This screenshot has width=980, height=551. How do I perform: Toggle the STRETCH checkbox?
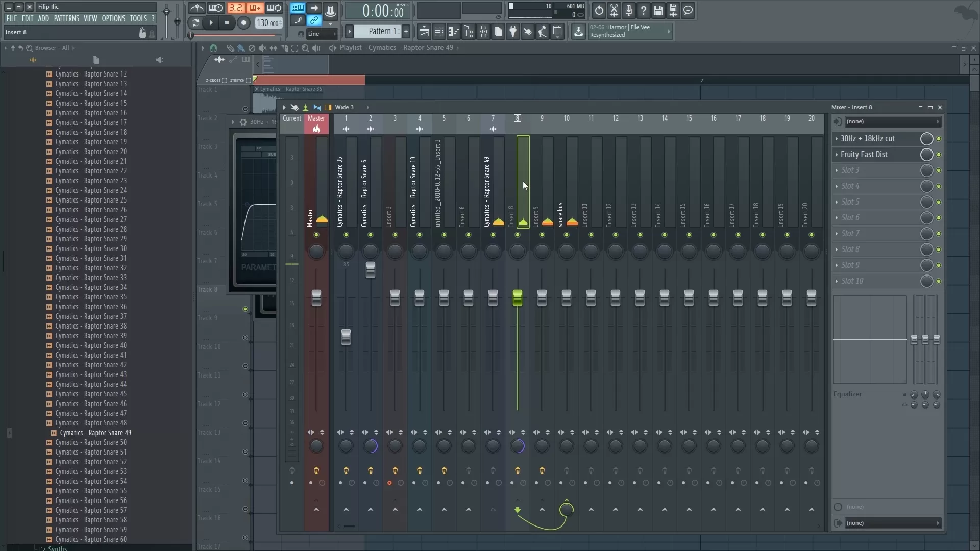pos(248,80)
